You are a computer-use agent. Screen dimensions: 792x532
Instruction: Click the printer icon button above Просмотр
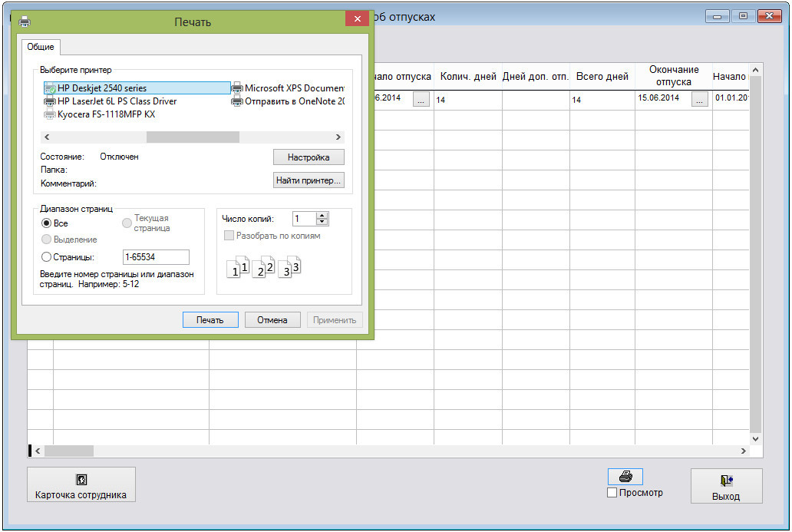pos(625,477)
